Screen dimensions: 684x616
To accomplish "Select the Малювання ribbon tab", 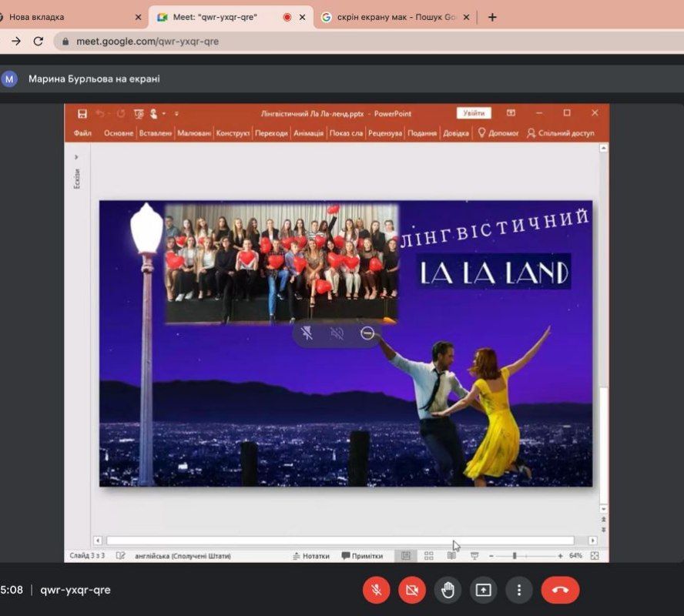I will click(194, 133).
